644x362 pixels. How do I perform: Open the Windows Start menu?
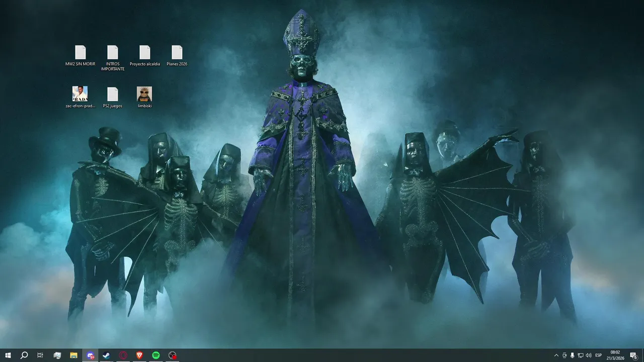point(8,355)
